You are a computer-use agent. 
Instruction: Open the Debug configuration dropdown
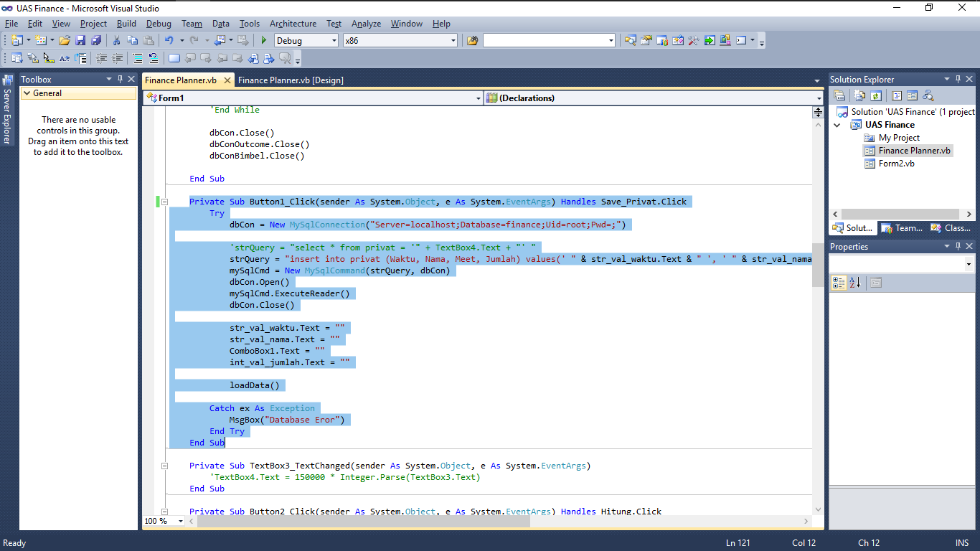tap(334, 41)
